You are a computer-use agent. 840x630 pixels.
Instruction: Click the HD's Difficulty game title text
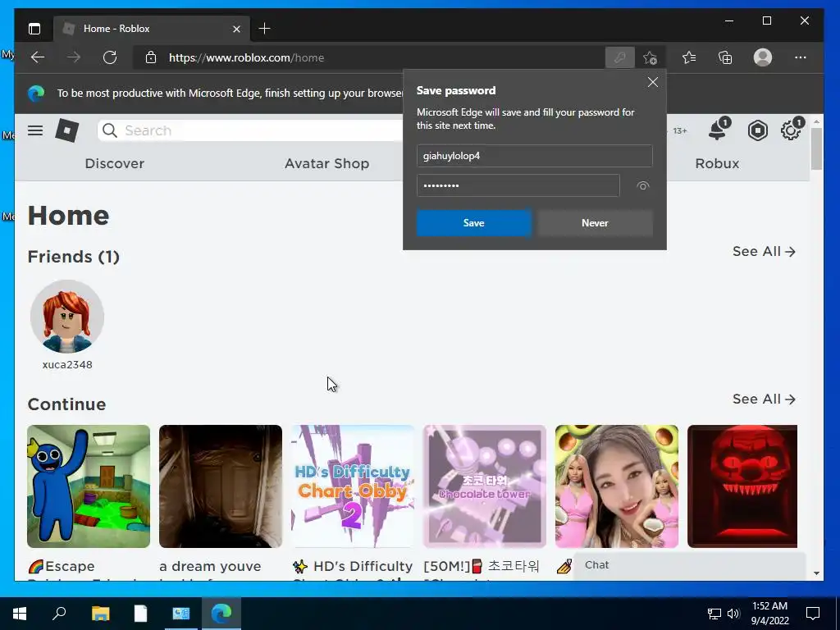point(353,566)
